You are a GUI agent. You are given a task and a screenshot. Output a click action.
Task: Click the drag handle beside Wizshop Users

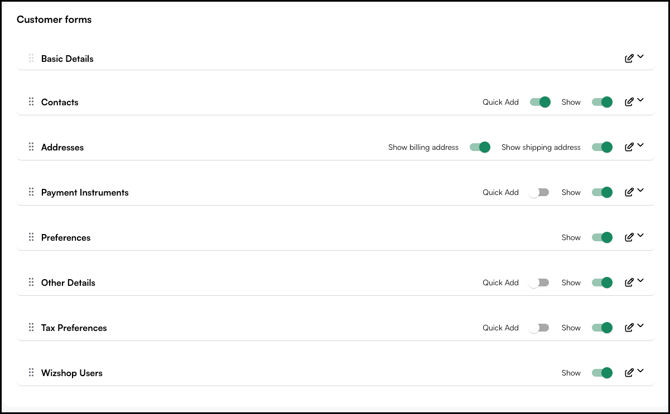point(31,372)
